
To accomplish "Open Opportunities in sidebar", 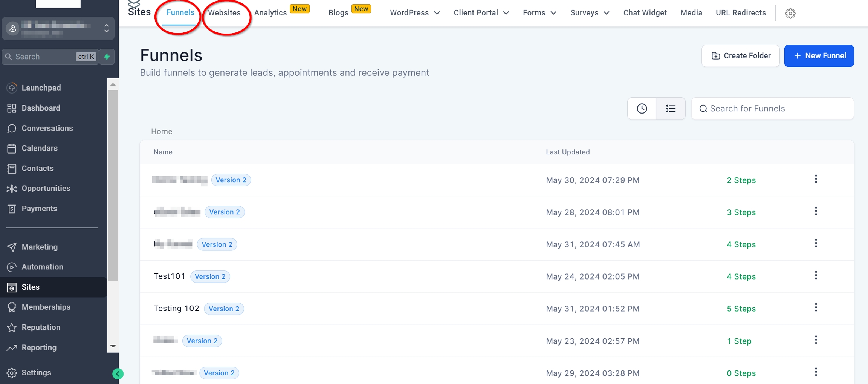I will (x=46, y=188).
